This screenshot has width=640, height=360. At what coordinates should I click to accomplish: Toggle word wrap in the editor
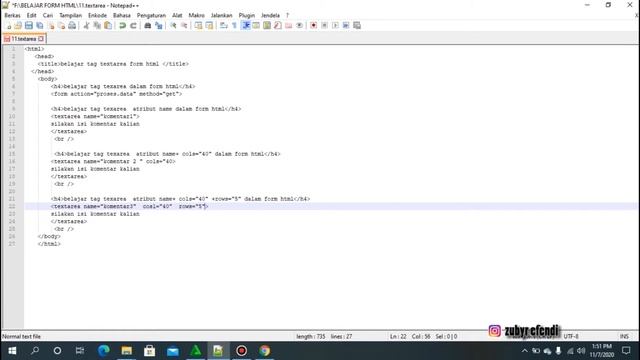[x=224, y=26]
